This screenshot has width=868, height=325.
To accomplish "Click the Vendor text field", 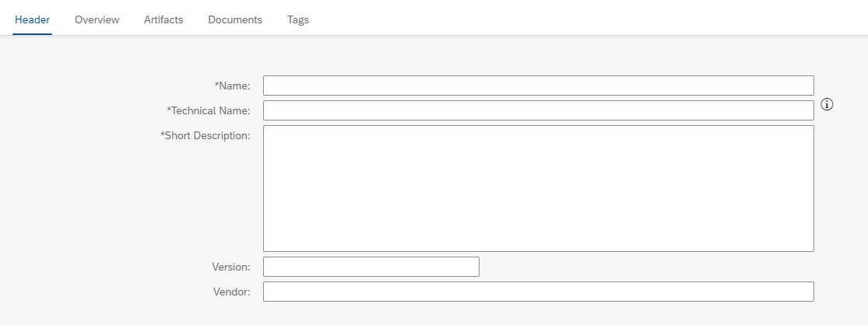I will pyautogui.click(x=538, y=292).
